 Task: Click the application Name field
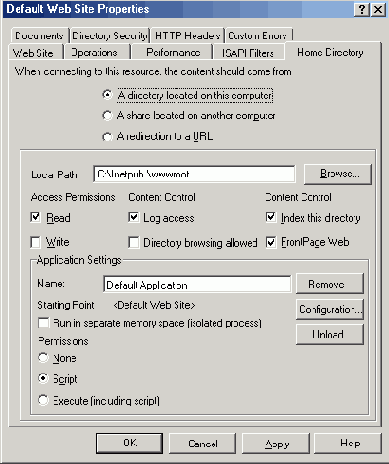[x=197, y=285]
